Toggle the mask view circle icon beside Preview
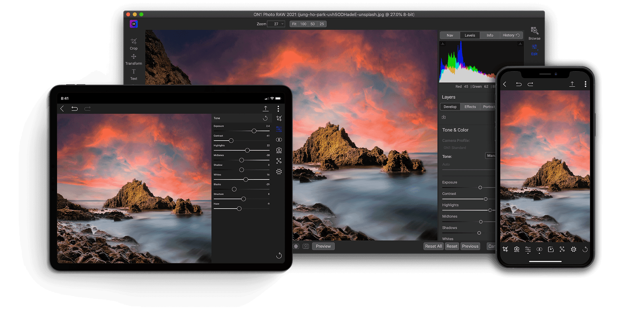 point(296,246)
